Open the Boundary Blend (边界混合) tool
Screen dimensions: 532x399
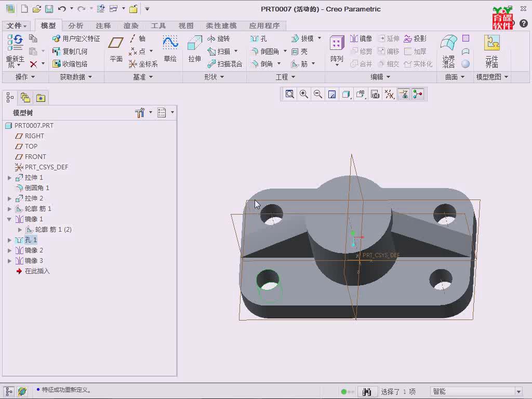coord(448,51)
